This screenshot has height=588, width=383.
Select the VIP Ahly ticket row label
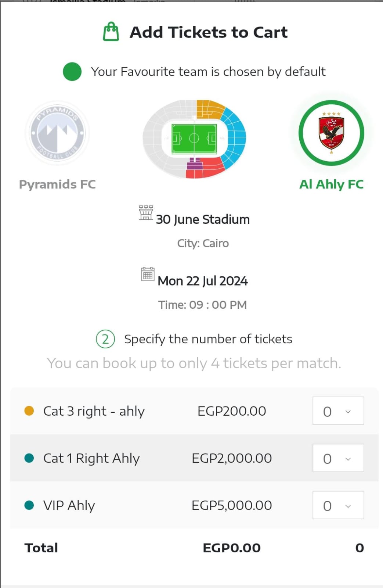[x=69, y=505]
